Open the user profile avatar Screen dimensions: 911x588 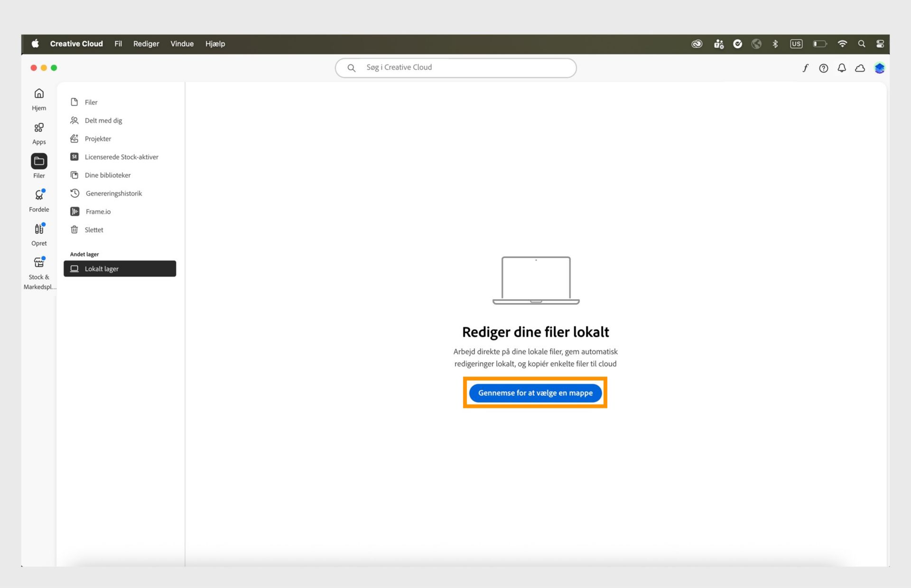(x=879, y=68)
